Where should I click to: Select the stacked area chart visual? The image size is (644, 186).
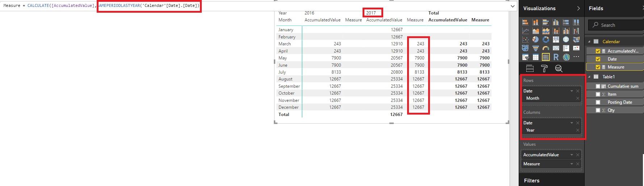(546, 31)
